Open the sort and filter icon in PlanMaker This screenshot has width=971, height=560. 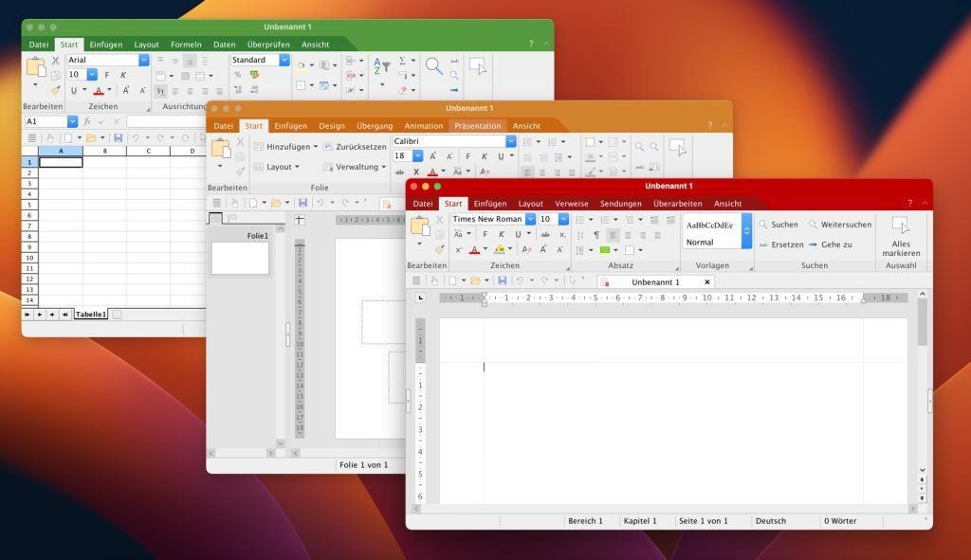[383, 66]
